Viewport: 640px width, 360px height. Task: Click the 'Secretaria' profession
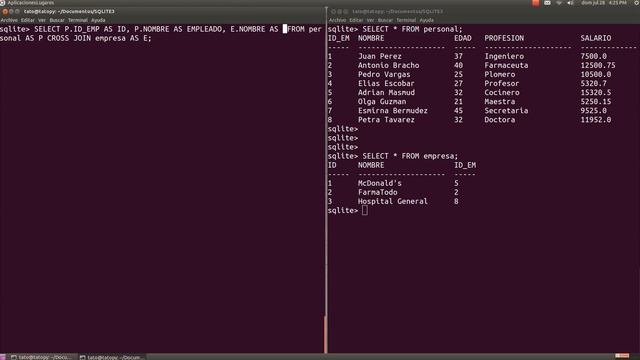506,111
